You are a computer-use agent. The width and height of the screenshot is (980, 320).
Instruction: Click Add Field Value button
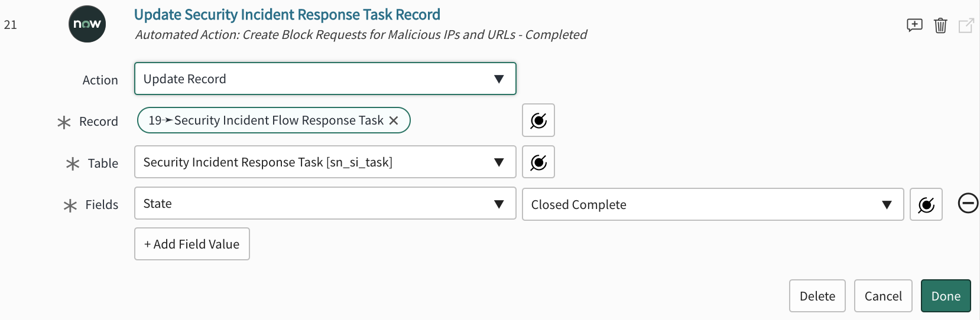point(192,244)
